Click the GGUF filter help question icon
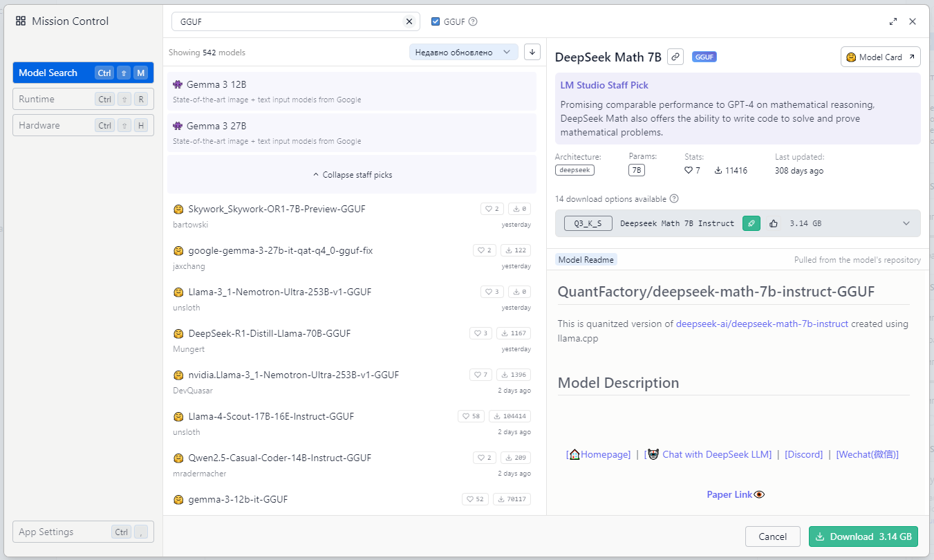This screenshot has width=934, height=560. (473, 21)
